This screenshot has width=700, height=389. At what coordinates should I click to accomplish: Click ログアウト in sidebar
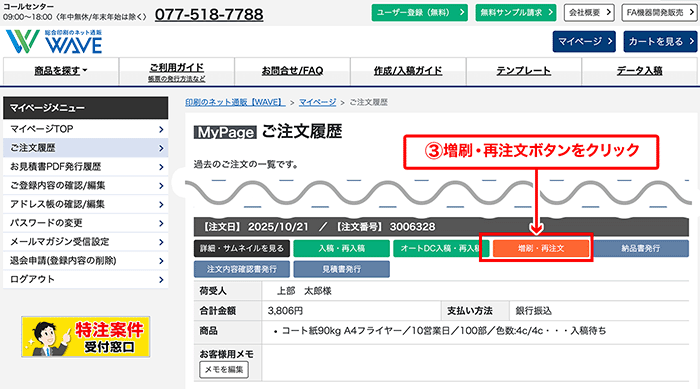(x=86, y=279)
